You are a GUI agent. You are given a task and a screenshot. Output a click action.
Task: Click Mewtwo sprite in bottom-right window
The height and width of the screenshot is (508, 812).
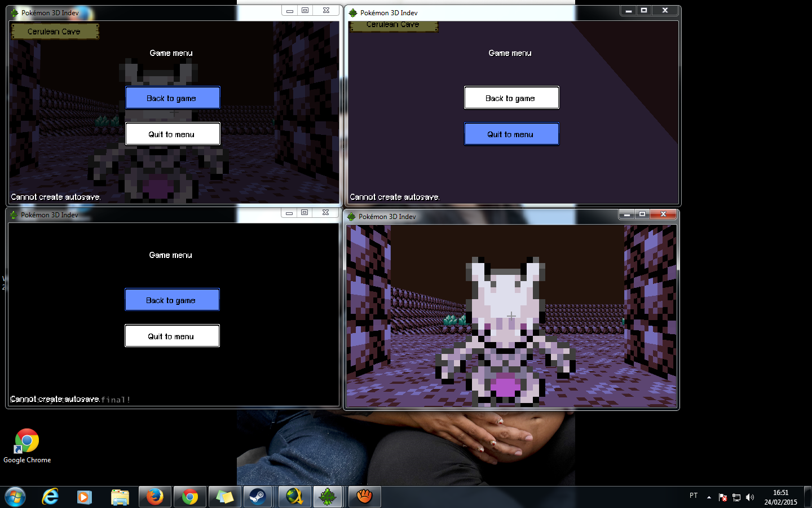505,332
